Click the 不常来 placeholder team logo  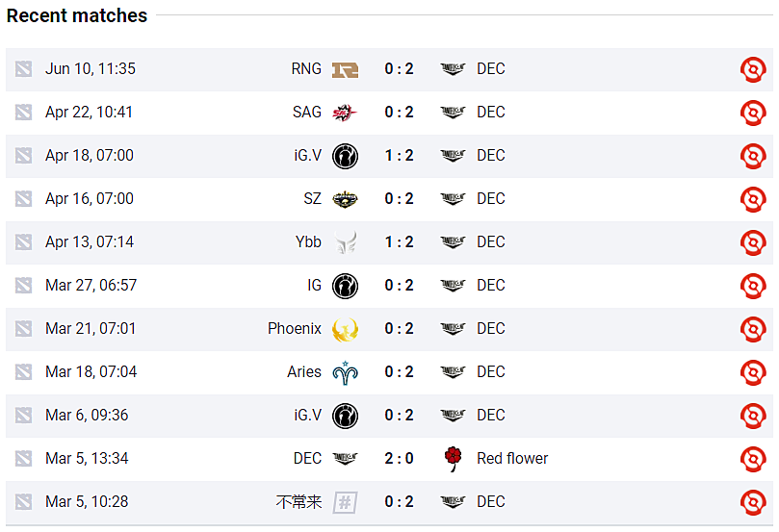click(x=345, y=503)
